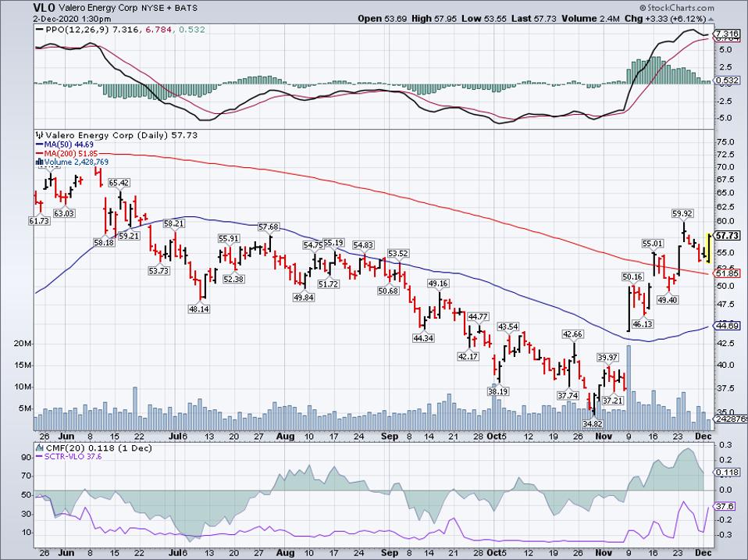Click the Volume 2.4M header value
Image resolution: width=748 pixels, height=560 pixels.
pyautogui.click(x=590, y=19)
